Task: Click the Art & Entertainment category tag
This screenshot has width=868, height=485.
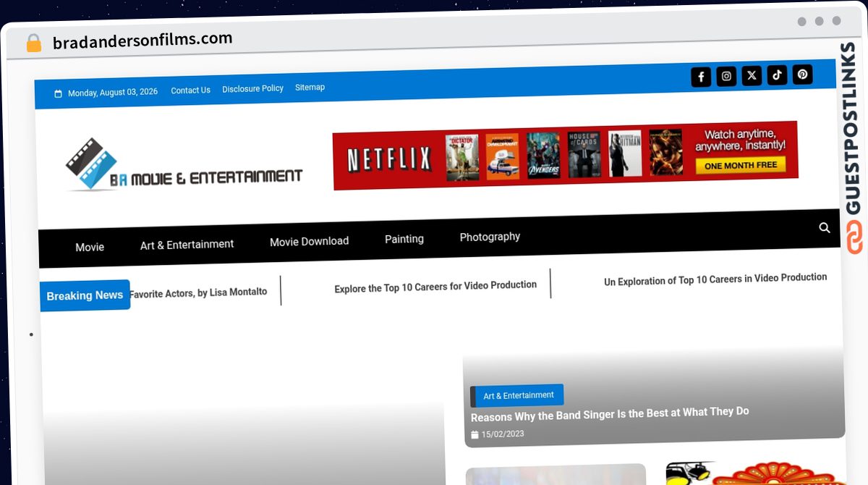Action: 519,395
